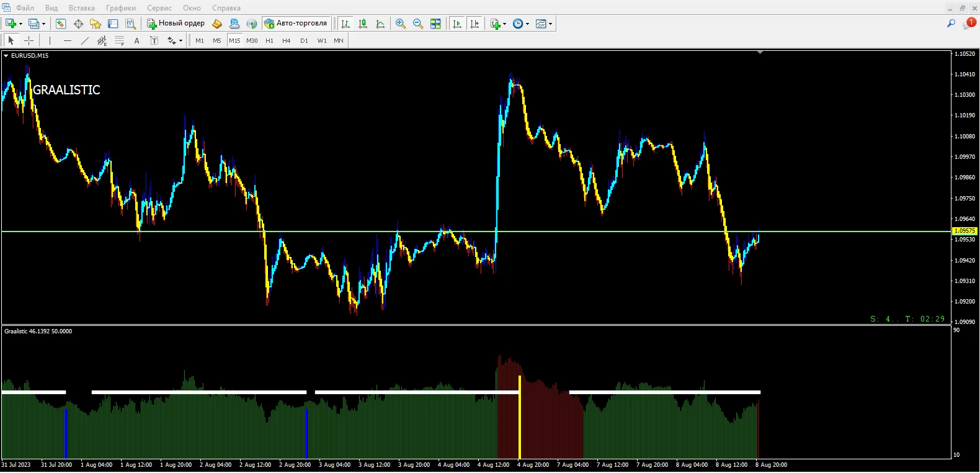Open the chart templates button
This screenshot has width=980, height=473.
pyautogui.click(x=541, y=24)
